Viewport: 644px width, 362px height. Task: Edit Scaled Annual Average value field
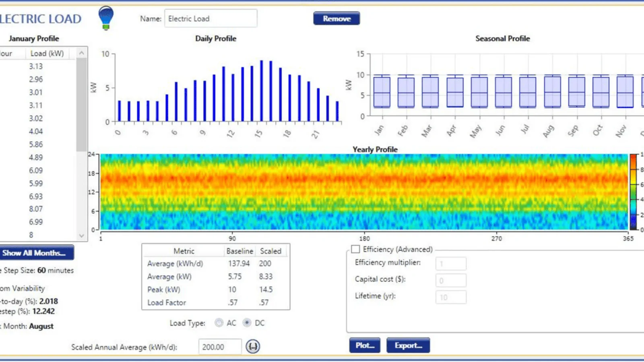coord(220,347)
